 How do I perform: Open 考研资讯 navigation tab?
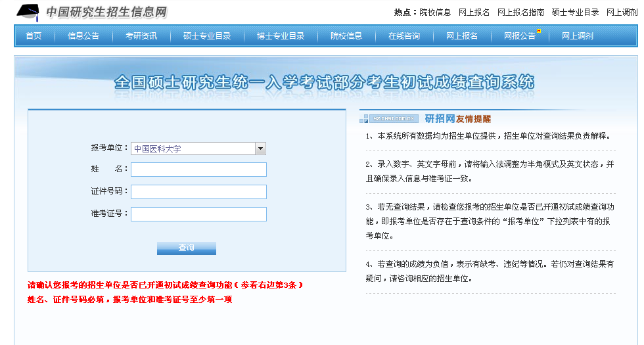141,36
